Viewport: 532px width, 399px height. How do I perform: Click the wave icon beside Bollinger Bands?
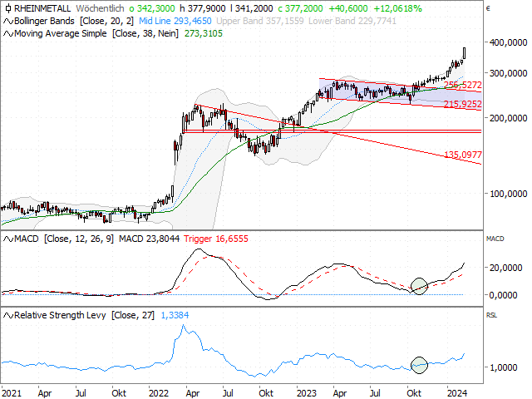coord(8,22)
